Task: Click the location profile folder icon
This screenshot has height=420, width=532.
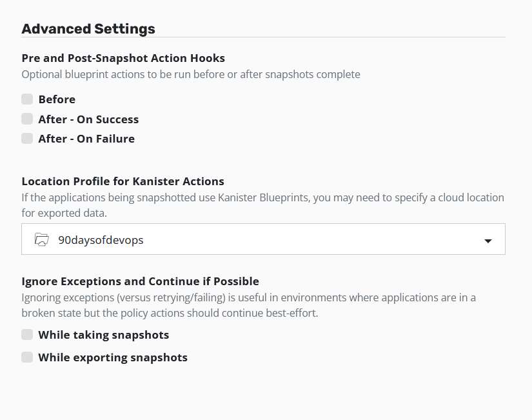Action: click(x=42, y=240)
